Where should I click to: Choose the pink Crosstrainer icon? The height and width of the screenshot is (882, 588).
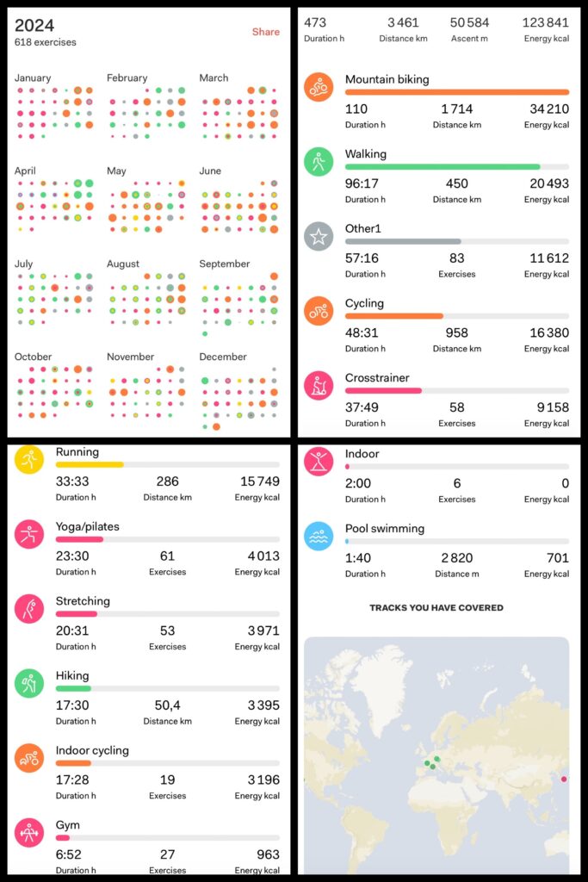click(x=319, y=386)
